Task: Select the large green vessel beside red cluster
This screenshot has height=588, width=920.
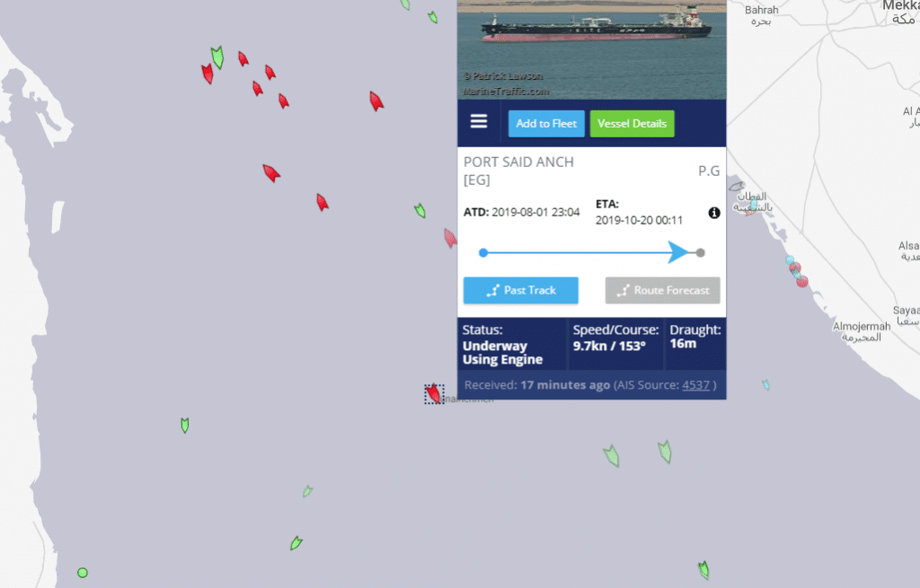Action: tap(217, 57)
